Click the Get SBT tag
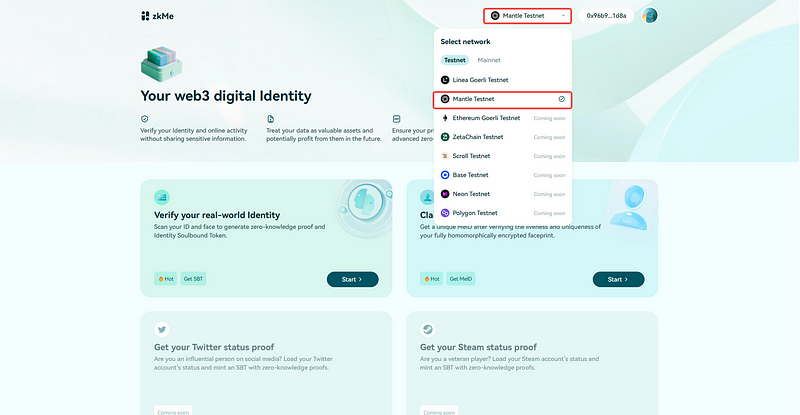Screen dimensions: 800x415 click(x=193, y=279)
